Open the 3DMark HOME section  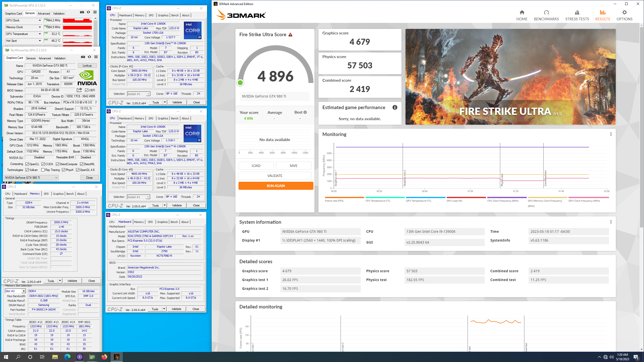pos(522,15)
